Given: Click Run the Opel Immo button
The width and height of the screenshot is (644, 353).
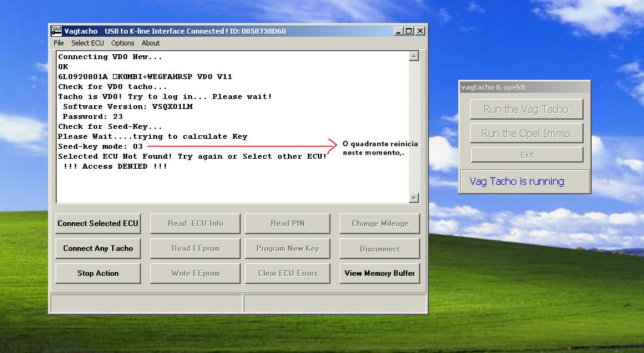Looking at the screenshot, I should (x=526, y=133).
